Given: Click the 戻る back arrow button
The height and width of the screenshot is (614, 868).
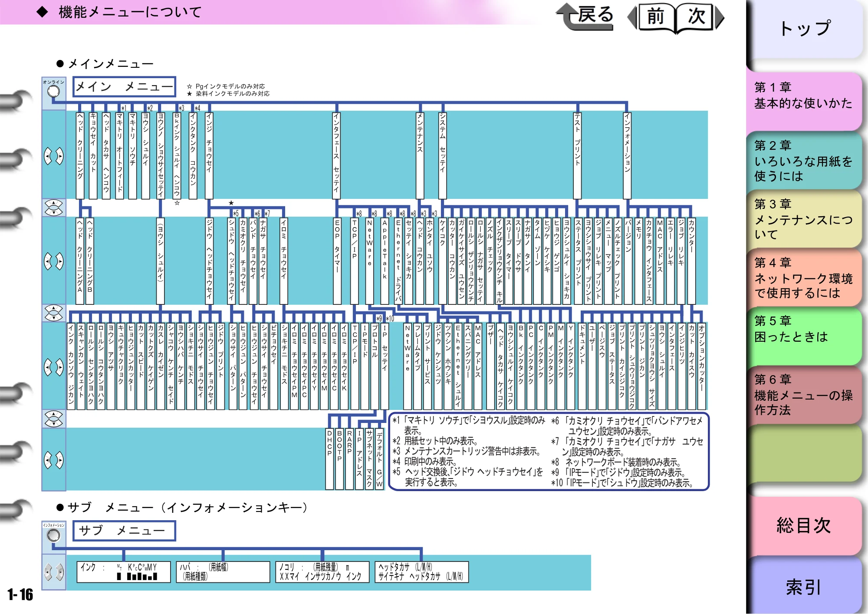Looking at the screenshot, I should click(x=585, y=17).
